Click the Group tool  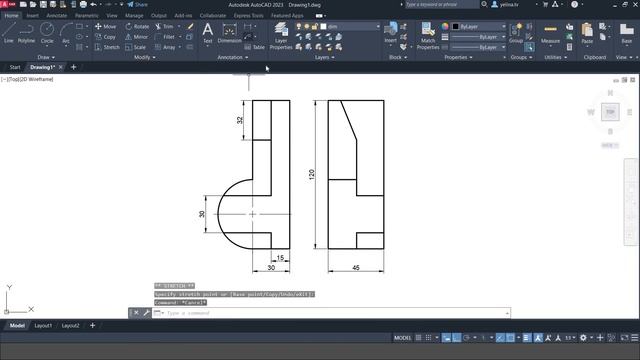[516, 33]
